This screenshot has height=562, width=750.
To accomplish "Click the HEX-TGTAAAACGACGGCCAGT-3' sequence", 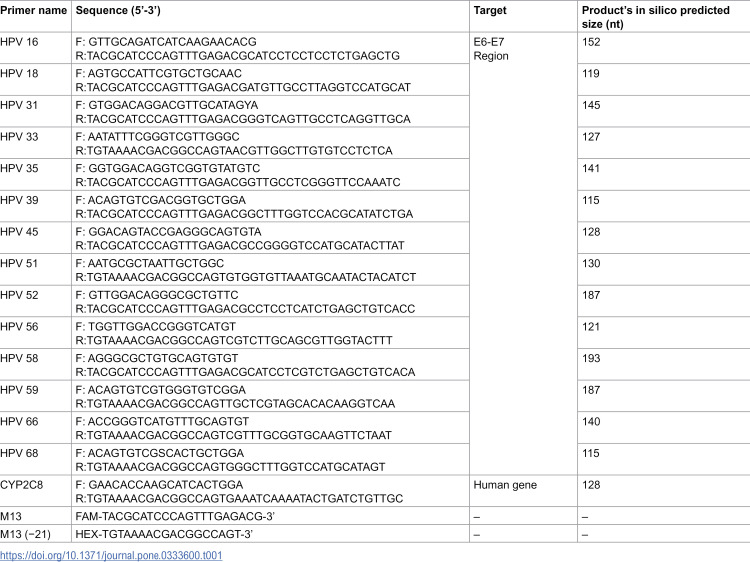I will tap(164, 534).
